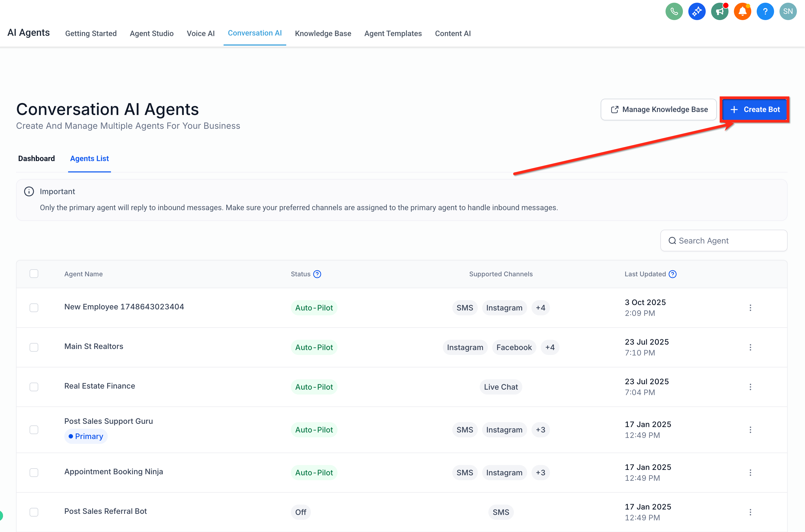
Task: Open the Knowledge Base tab
Action: (x=323, y=33)
